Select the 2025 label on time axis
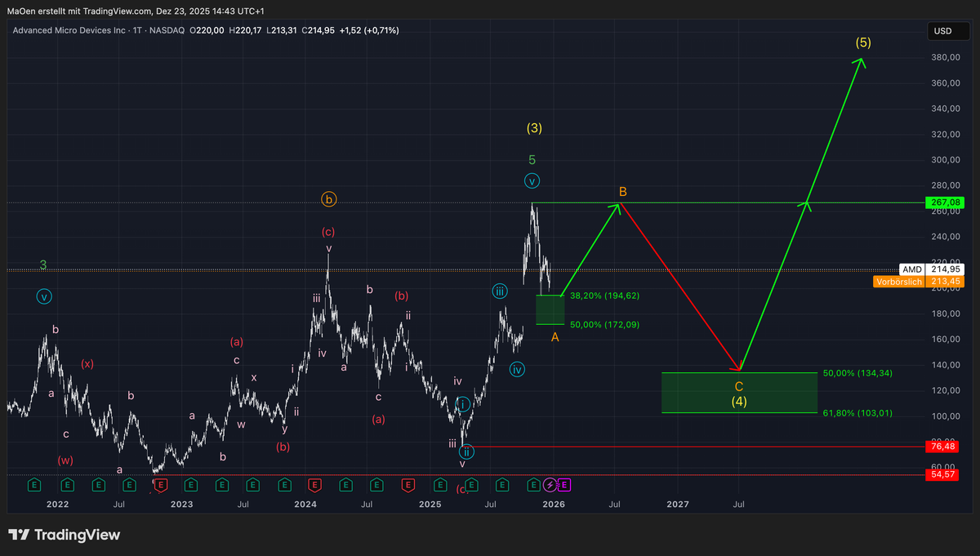980x556 pixels. [430, 505]
